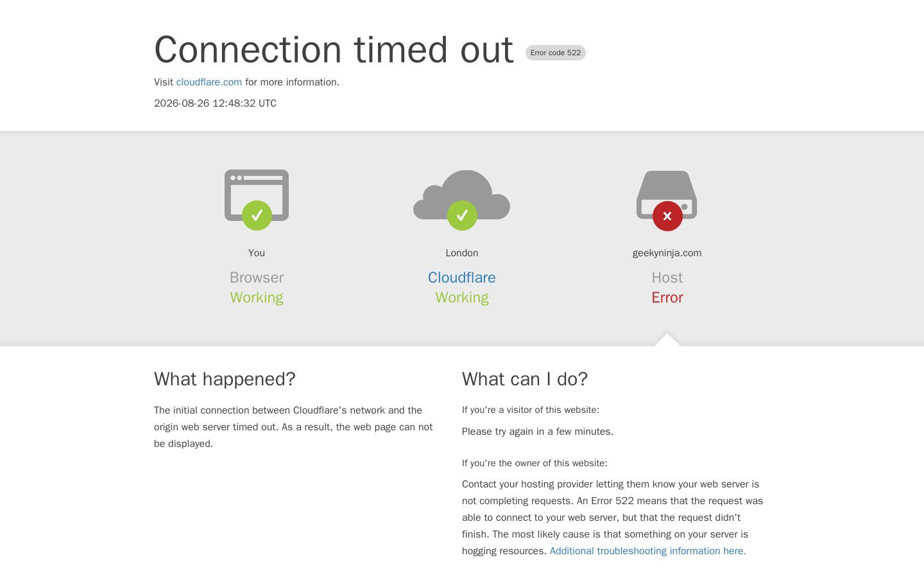The height and width of the screenshot is (578, 924).
Task: Click the green Working status under Cloudflare
Action: click(462, 297)
